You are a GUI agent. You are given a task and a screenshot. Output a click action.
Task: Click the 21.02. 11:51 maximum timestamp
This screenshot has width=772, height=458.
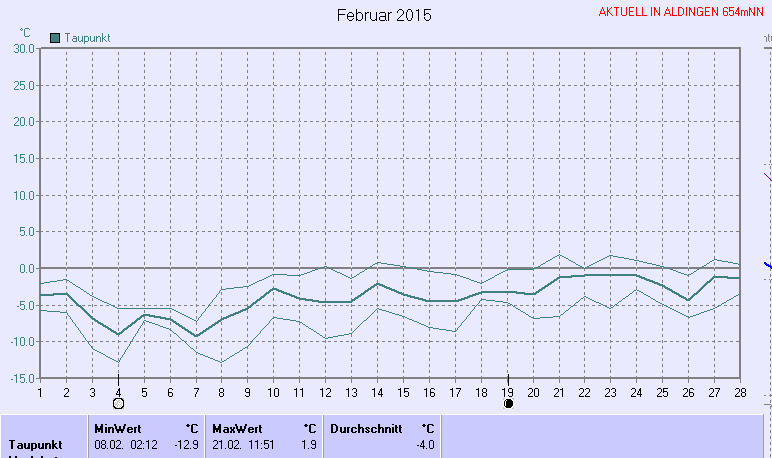pyautogui.click(x=243, y=443)
